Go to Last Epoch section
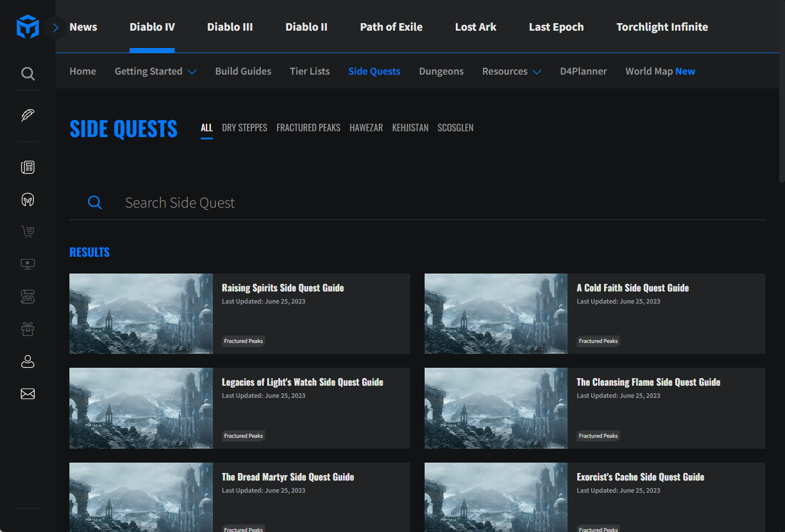 click(x=556, y=27)
